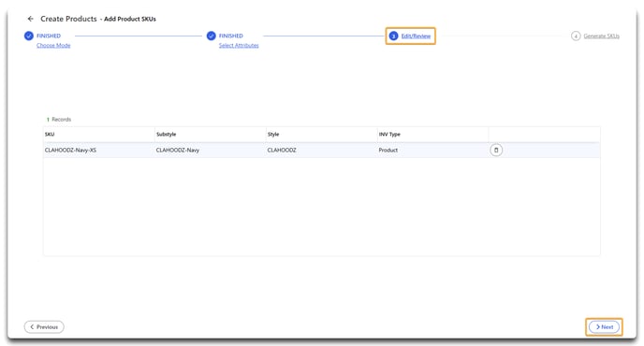
Task: Open the Choose Mode step link
Action: (53, 46)
